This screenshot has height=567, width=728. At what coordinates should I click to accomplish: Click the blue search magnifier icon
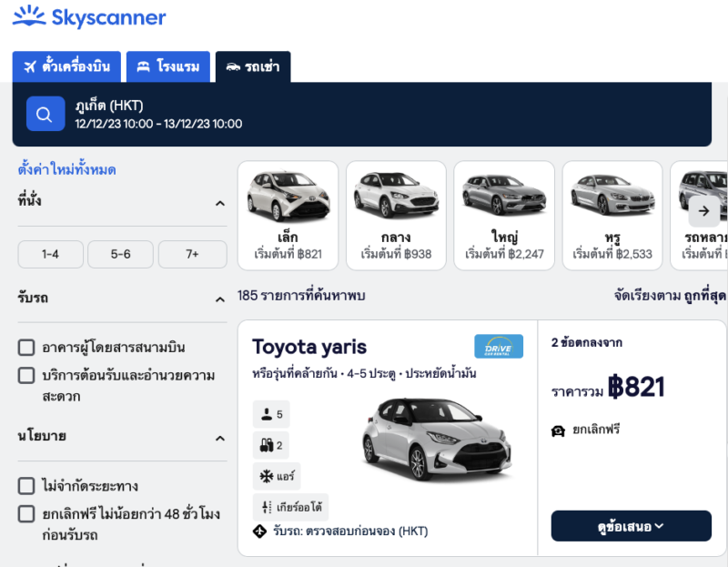pyautogui.click(x=45, y=114)
